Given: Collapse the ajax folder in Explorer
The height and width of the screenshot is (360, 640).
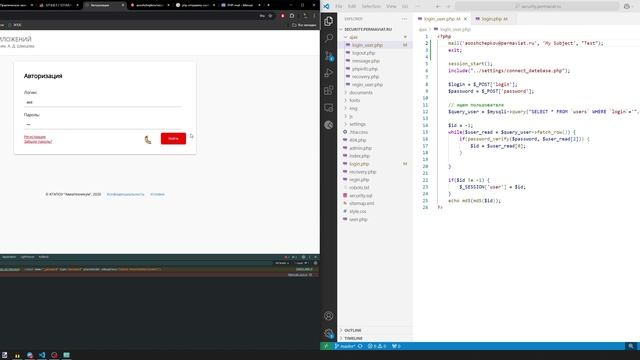Looking at the screenshot, I should (346, 37).
